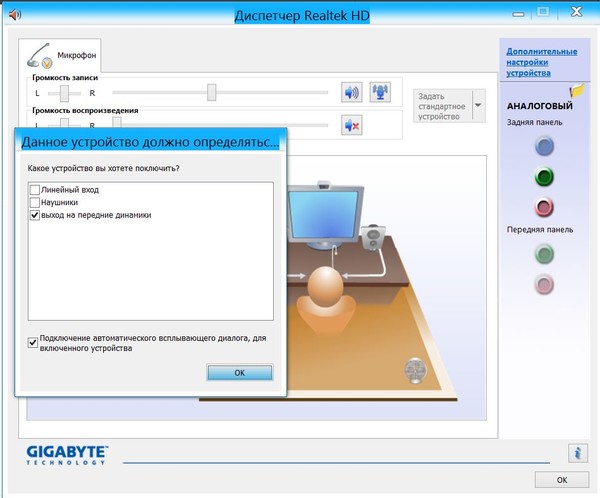Click the Громкость записи label
The height and width of the screenshot is (498, 600).
tap(65, 77)
